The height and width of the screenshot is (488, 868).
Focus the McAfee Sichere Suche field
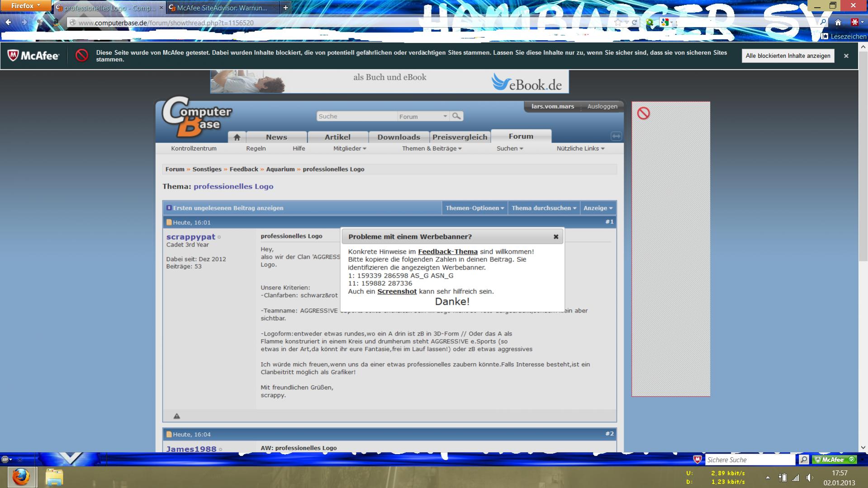[750, 460]
